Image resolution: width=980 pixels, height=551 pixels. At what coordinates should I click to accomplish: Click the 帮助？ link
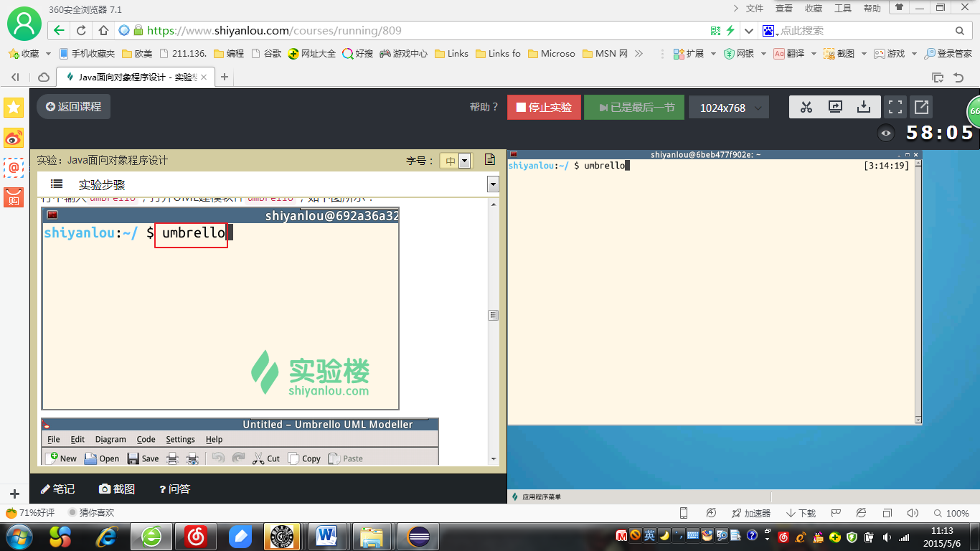[x=484, y=107]
